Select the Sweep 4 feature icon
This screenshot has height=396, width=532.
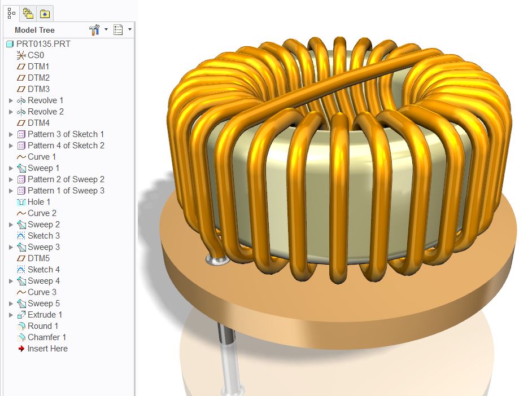[x=21, y=281]
